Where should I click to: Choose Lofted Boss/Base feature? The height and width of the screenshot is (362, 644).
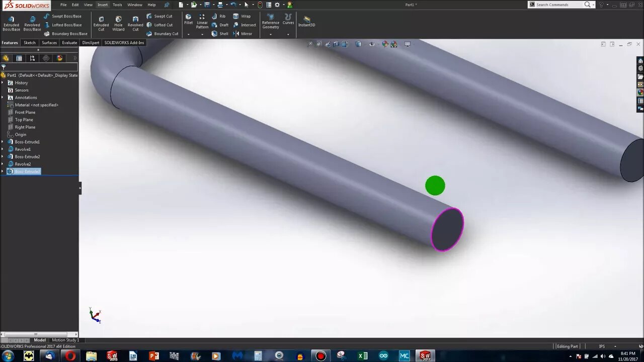click(x=62, y=25)
